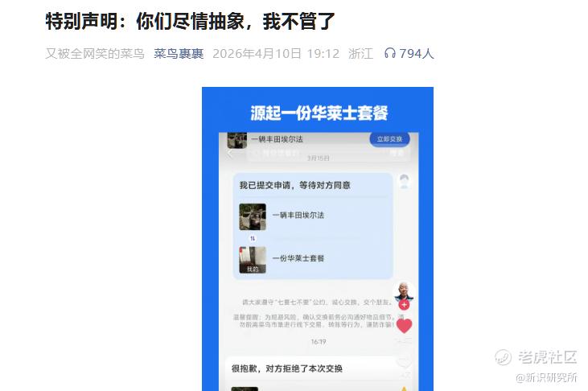
Task: Click the red plus follow badge
Action: pyautogui.click(x=404, y=304)
